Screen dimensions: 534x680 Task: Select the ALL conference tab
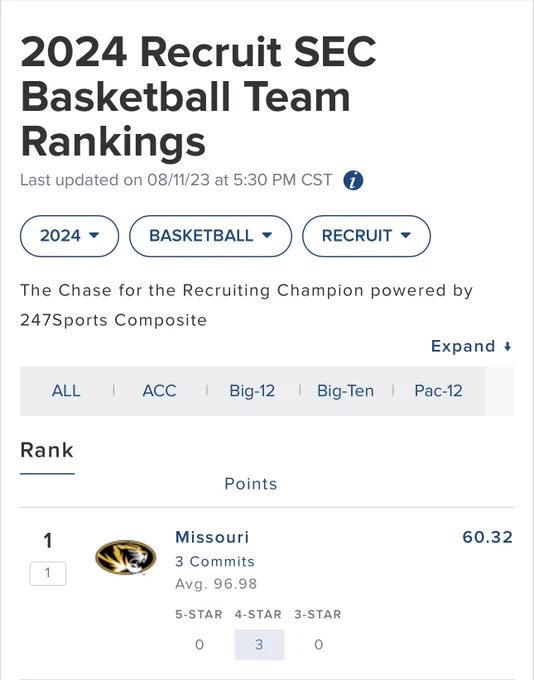pyautogui.click(x=66, y=391)
